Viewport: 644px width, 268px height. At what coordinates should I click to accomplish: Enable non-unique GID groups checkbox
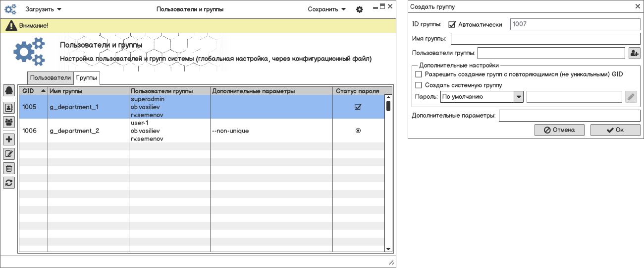pyautogui.click(x=418, y=74)
